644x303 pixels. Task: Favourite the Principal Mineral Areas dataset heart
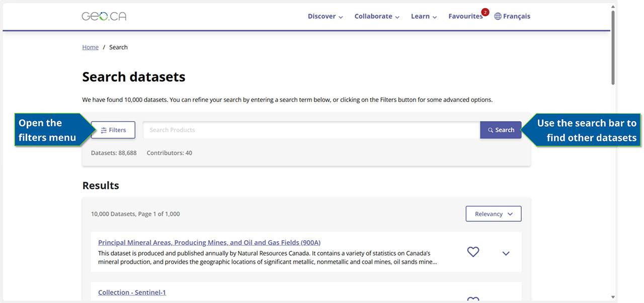coord(473,252)
